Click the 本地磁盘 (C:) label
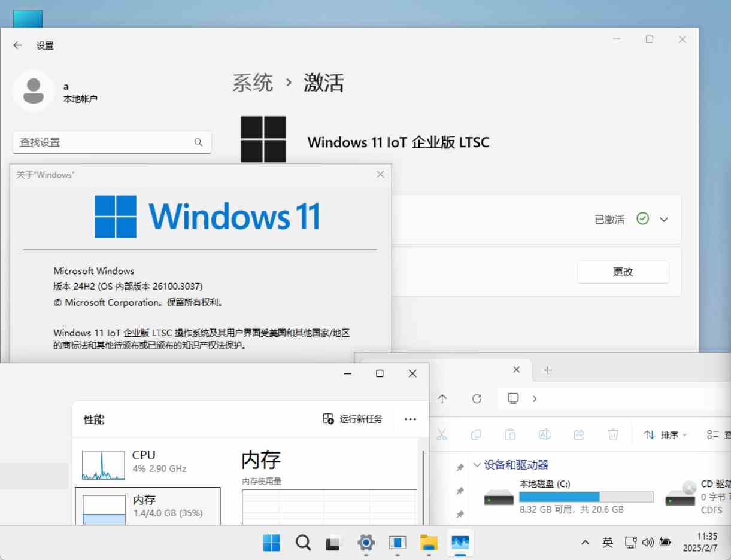Image resolution: width=731 pixels, height=560 pixels. pyautogui.click(x=545, y=483)
